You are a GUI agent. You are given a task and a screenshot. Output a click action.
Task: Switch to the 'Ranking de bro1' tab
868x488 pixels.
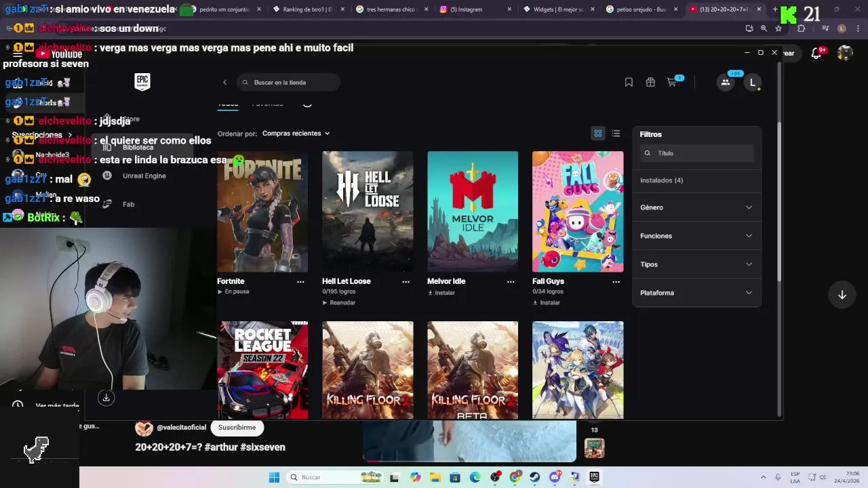[309, 9]
